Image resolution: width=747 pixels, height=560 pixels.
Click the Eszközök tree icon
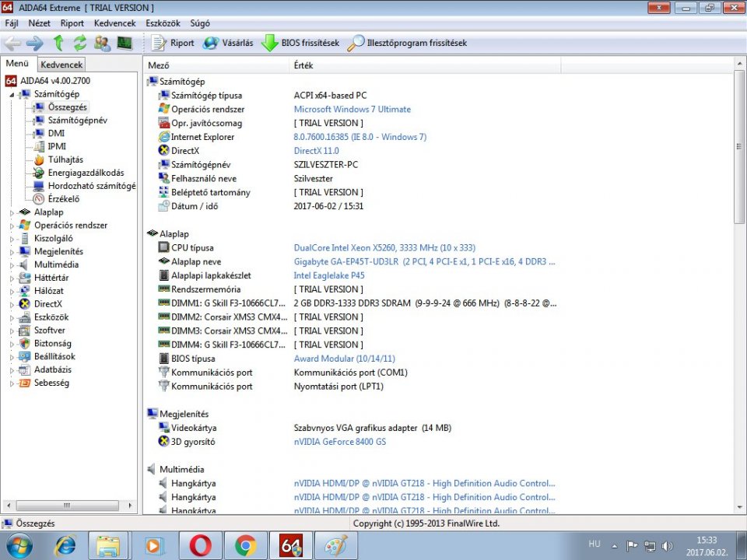click(24, 317)
